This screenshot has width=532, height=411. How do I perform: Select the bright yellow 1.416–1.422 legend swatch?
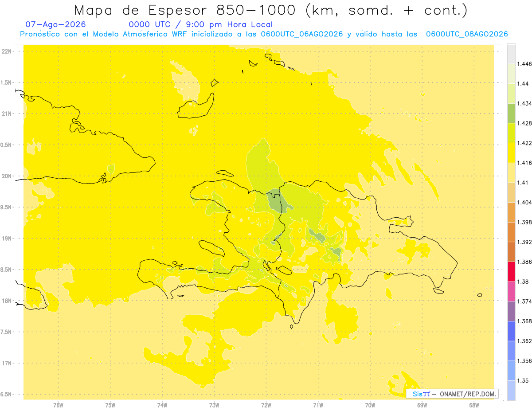(x=511, y=153)
